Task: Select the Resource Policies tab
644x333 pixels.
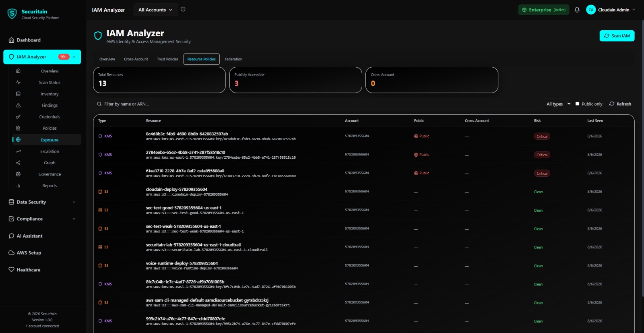Action: (201, 59)
